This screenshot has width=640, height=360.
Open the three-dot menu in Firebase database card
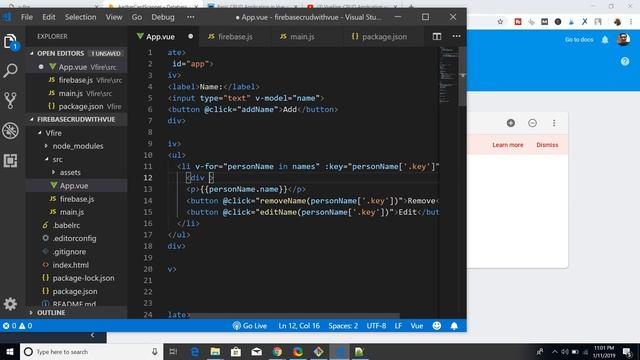pyautogui.click(x=554, y=123)
